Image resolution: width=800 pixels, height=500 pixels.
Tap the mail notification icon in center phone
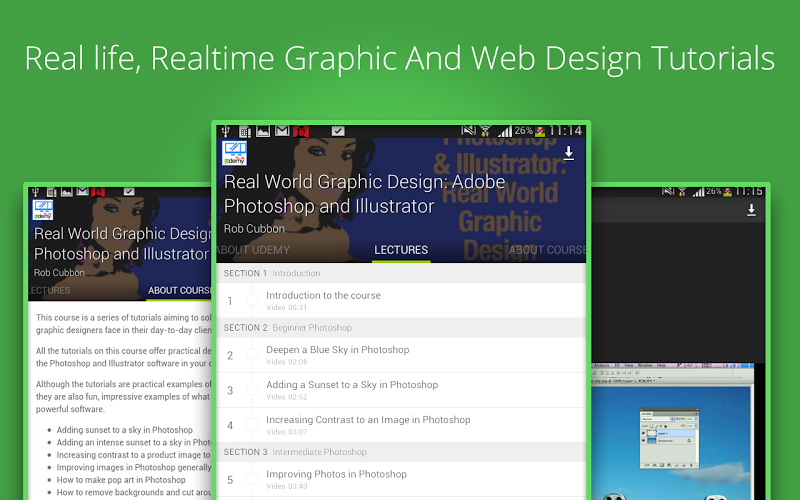point(282,131)
